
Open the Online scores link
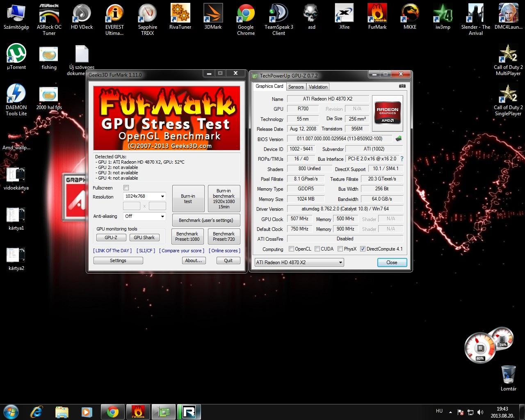224,251
